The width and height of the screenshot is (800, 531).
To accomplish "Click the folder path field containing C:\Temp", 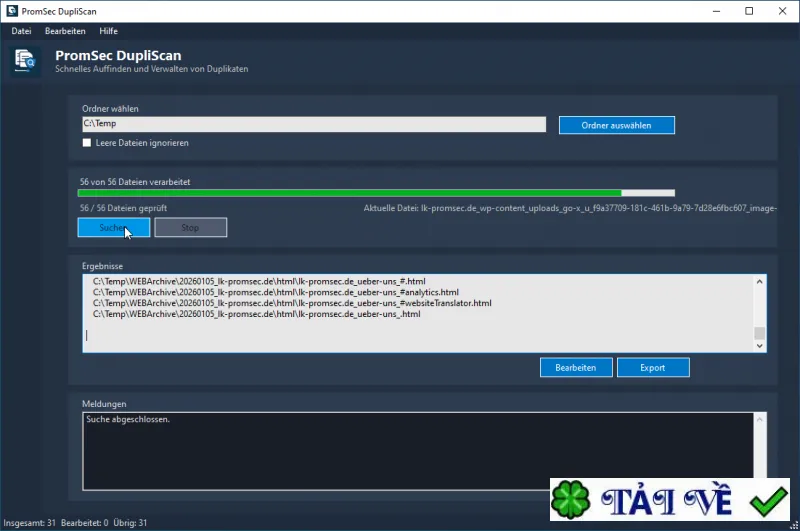I will [314, 124].
